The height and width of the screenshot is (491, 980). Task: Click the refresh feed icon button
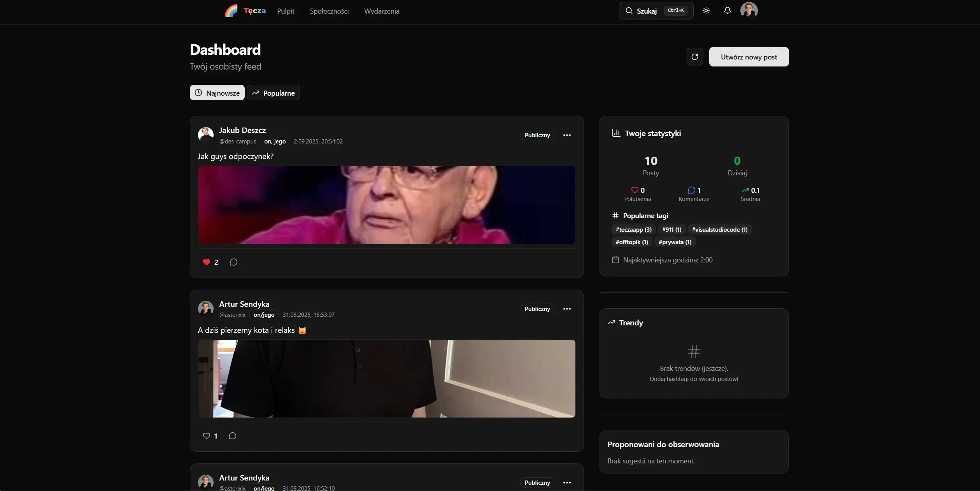(694, 57)
